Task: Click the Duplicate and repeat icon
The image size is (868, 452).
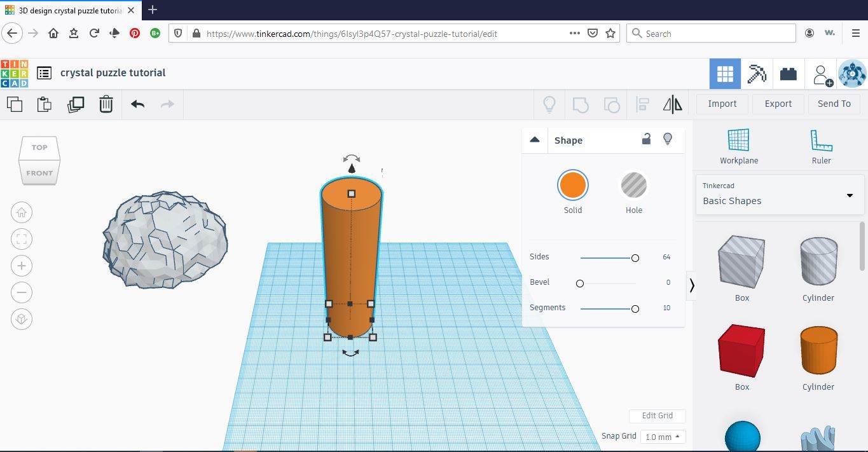Action: (75, 104)
